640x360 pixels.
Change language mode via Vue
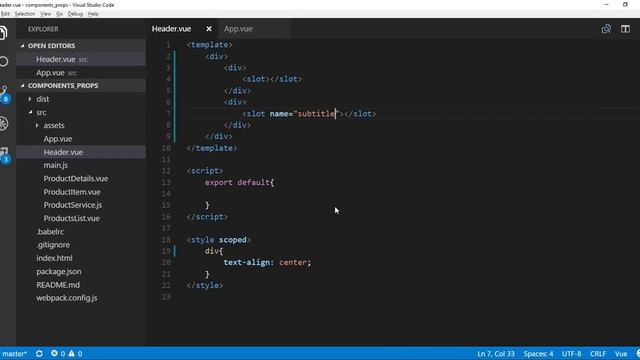click(x=621, y=353)
